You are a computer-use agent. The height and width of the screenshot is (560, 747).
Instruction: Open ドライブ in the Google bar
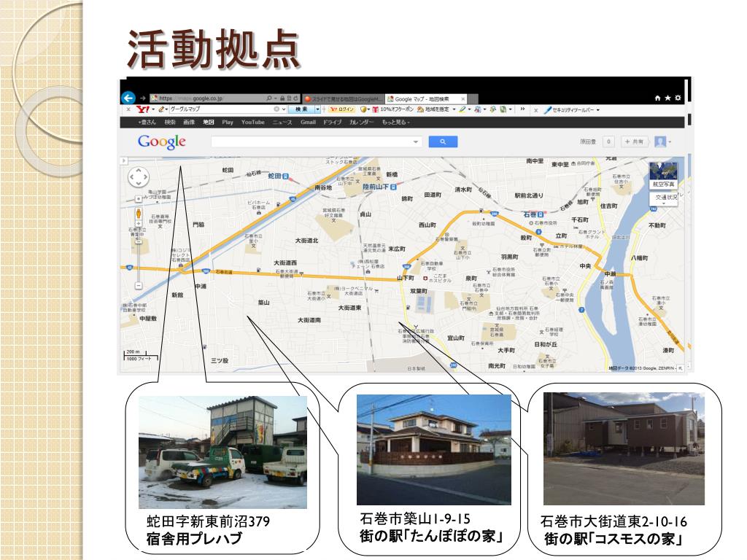point(332,122)
